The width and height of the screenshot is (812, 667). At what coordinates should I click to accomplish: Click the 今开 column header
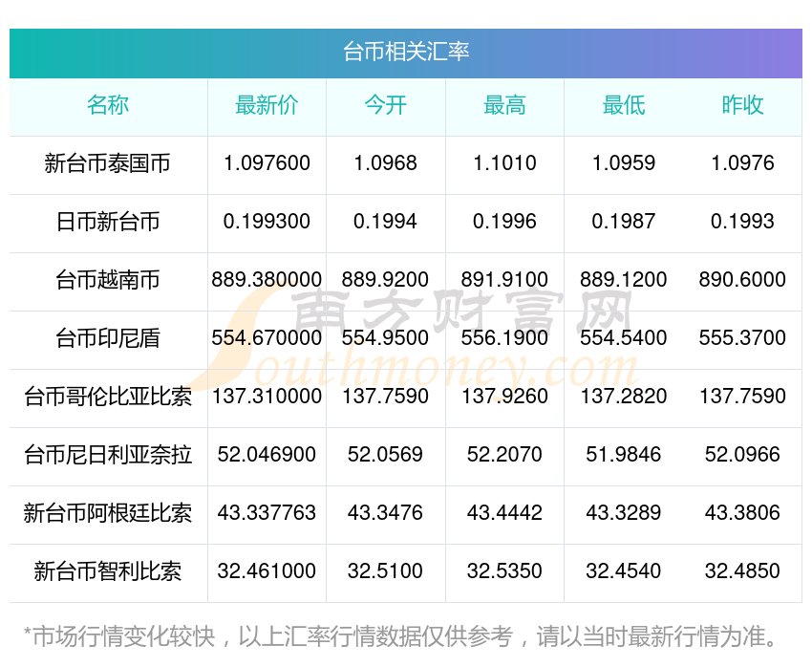pos(385,105)
